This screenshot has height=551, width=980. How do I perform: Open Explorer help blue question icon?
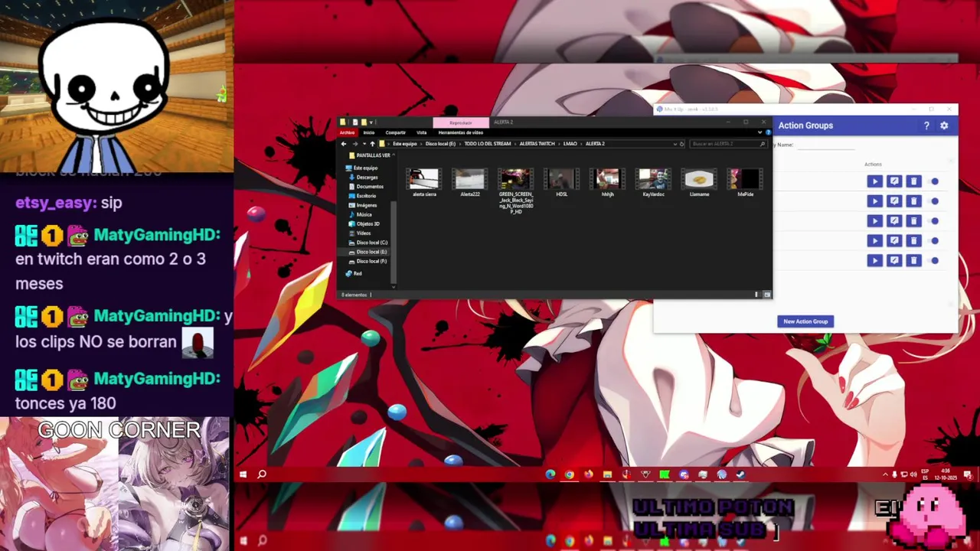pyautogui.click(x=768, y=132)
